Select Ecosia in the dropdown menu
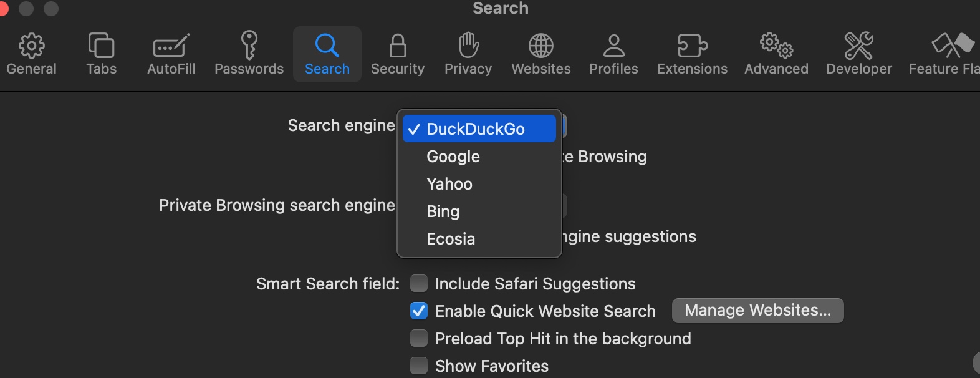This screenshot has width=980, height=378. (x=451, y=239)
